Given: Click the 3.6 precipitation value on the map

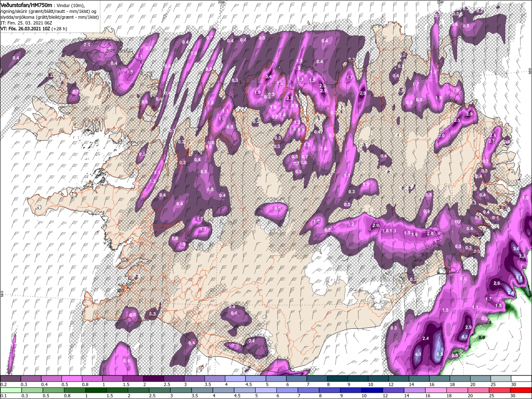Looking at the screenshot, I should 516,249.
